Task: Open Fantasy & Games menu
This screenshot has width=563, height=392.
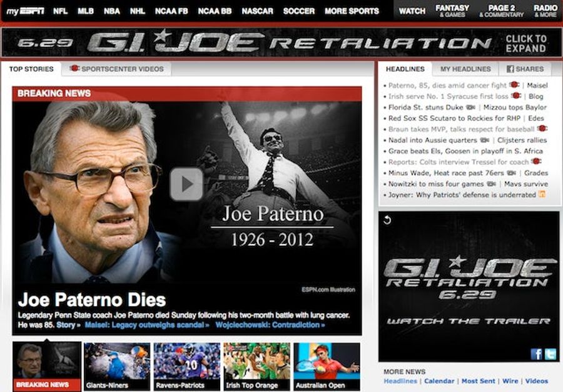Action: click(452, 11)
